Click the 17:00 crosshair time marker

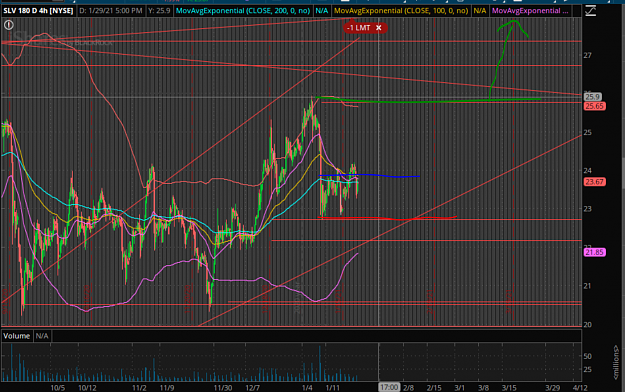click(x=389, y=387)
